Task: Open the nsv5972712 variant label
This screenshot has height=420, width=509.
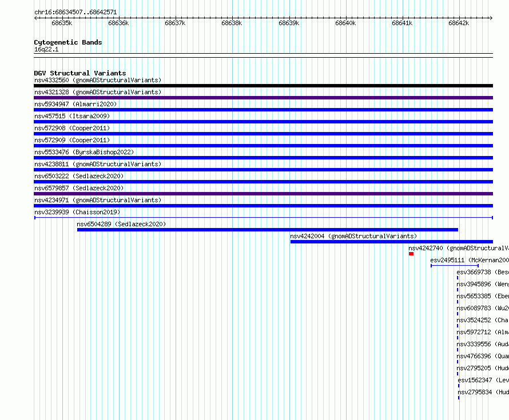Action: (482, 332)
